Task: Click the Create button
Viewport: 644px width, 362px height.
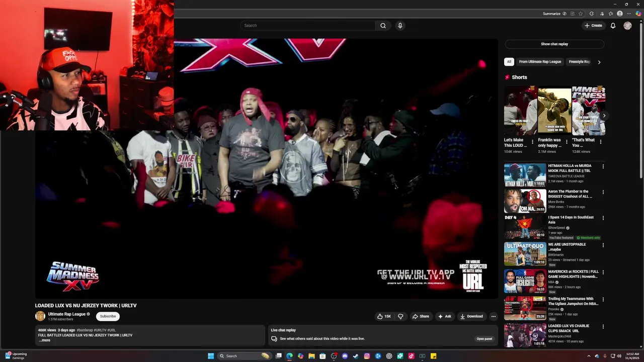Action: pyautogui.click(x=593, y=26)
